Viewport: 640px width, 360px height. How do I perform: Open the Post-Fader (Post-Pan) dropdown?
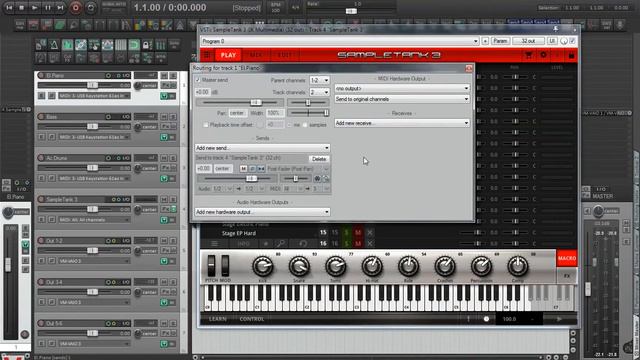pyautogui.click(x=298, y=169)
